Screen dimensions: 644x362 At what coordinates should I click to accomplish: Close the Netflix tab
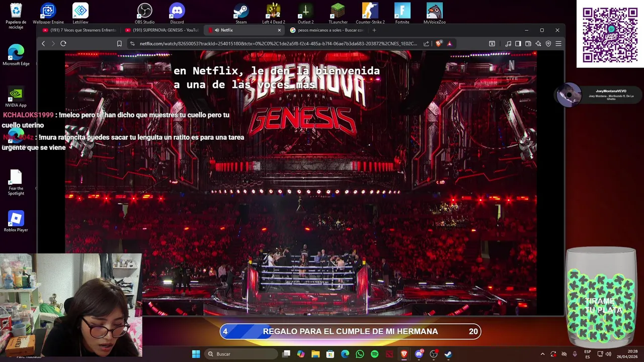[279, 30]
